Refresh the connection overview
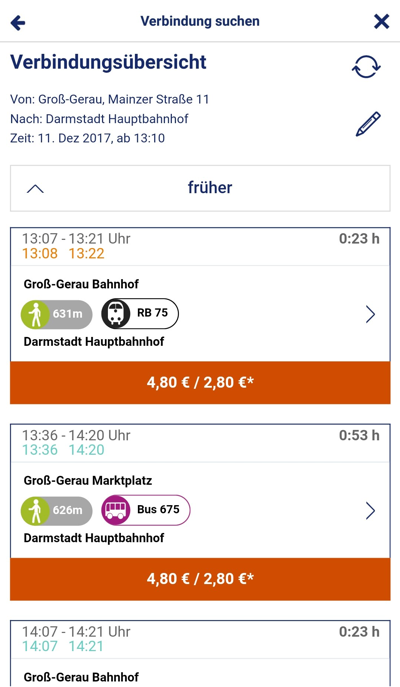This screenshot has width=400, height=687. (x=366, y=67)
